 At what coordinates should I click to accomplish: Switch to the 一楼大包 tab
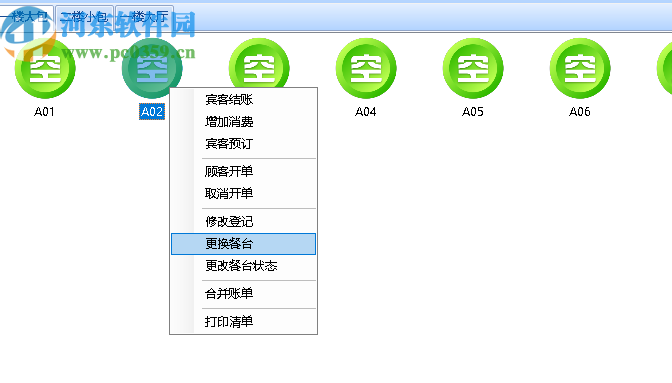26,17
